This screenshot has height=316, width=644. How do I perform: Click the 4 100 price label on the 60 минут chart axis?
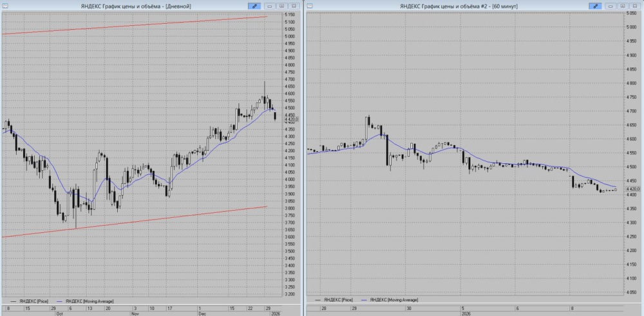pos(630,278)
